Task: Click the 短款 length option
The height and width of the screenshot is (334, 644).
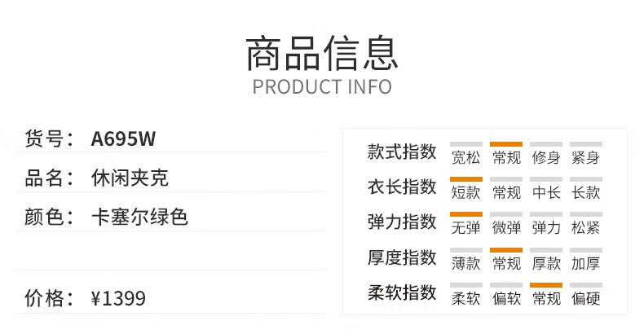Action: pyautogui.click(x=465, y=192)
